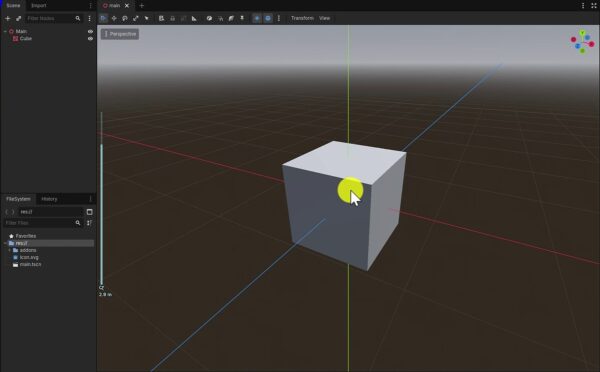The height and width of the screenshot is (372, 600).
Task: Click the search icon in Filter Files
Action: pos(78,223)
